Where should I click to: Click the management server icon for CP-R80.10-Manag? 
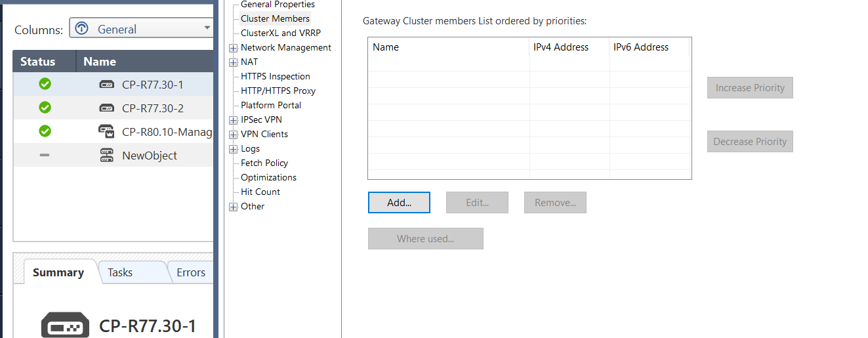tap(106, 131)
